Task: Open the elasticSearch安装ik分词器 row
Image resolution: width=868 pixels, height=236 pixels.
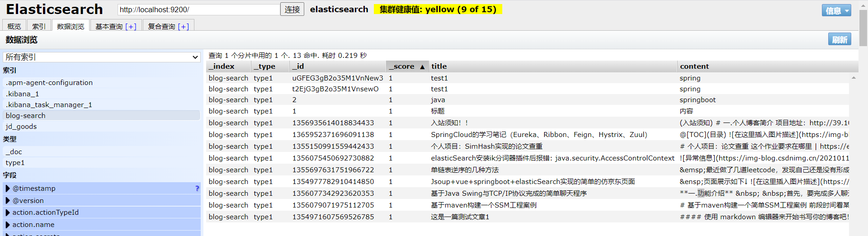Action: (528, 158)
